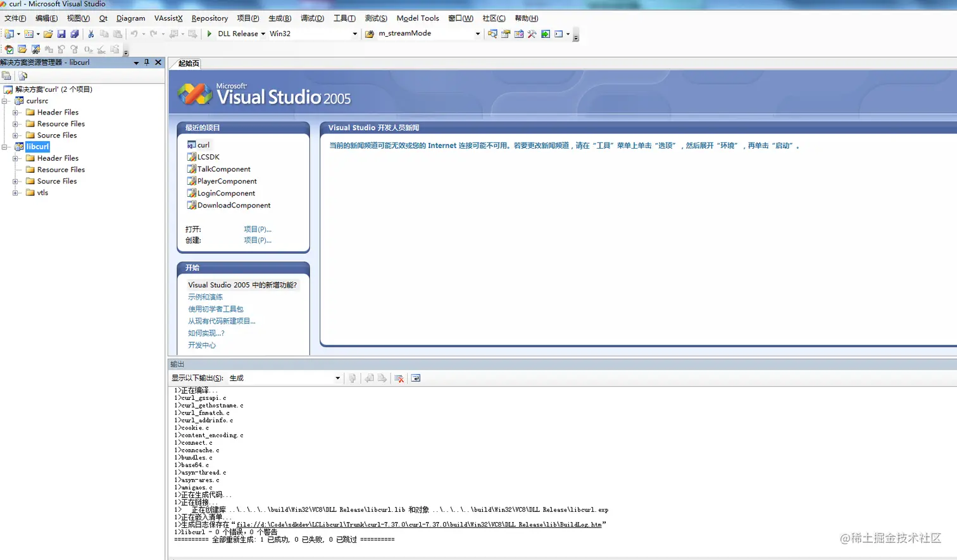Screen dimensions: 957x560
Task: Click the Navigate Backward toolbar icon
Action: pos(173,34)
